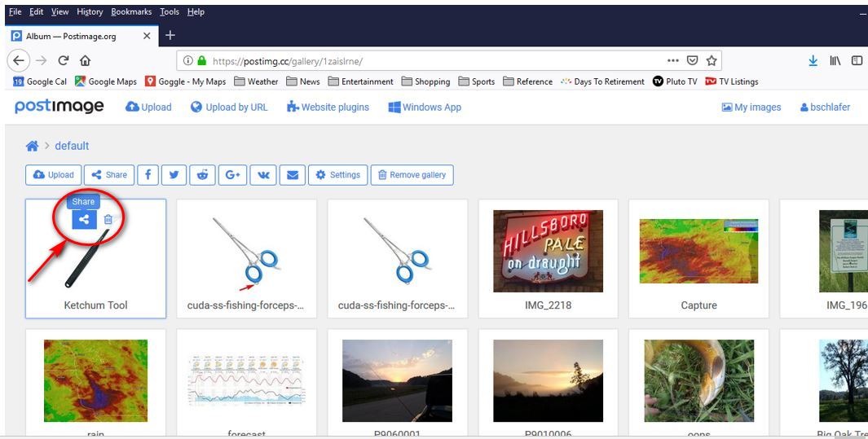The image size is (868, 439).
Task: Expand the Sports bookmarks folder
Action: [x=477, y=81]
